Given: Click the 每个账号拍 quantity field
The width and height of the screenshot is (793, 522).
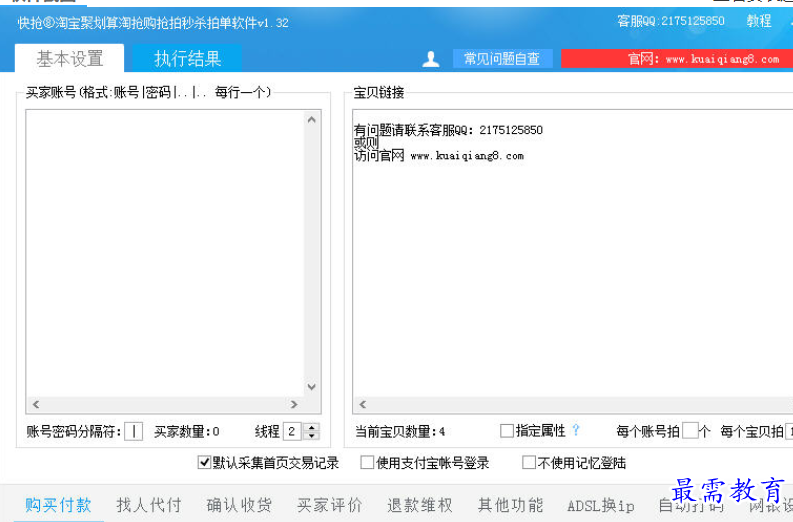Looking at the screenshot, I should coord(690,431).
